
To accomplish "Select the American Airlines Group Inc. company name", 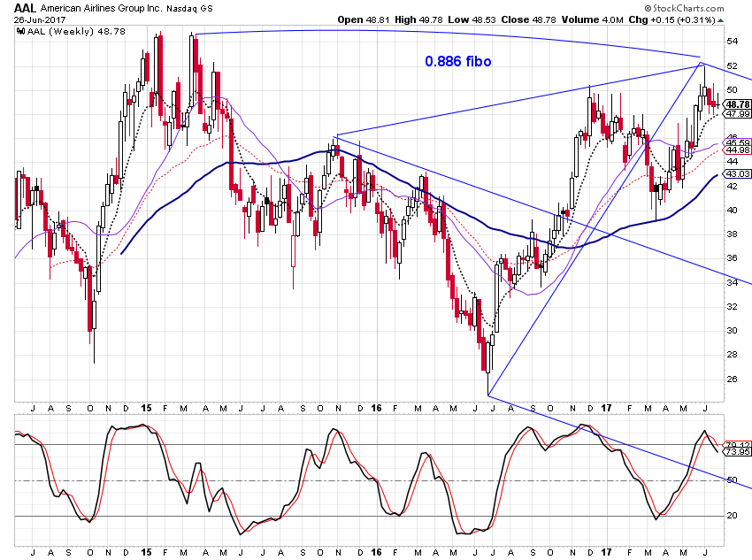I will tap(101, 8).
